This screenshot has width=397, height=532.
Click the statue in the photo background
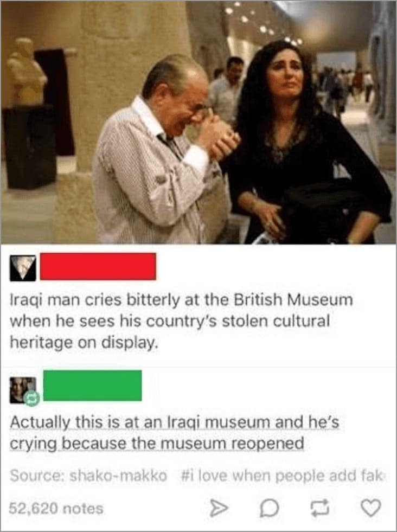[x=27, y=72]
